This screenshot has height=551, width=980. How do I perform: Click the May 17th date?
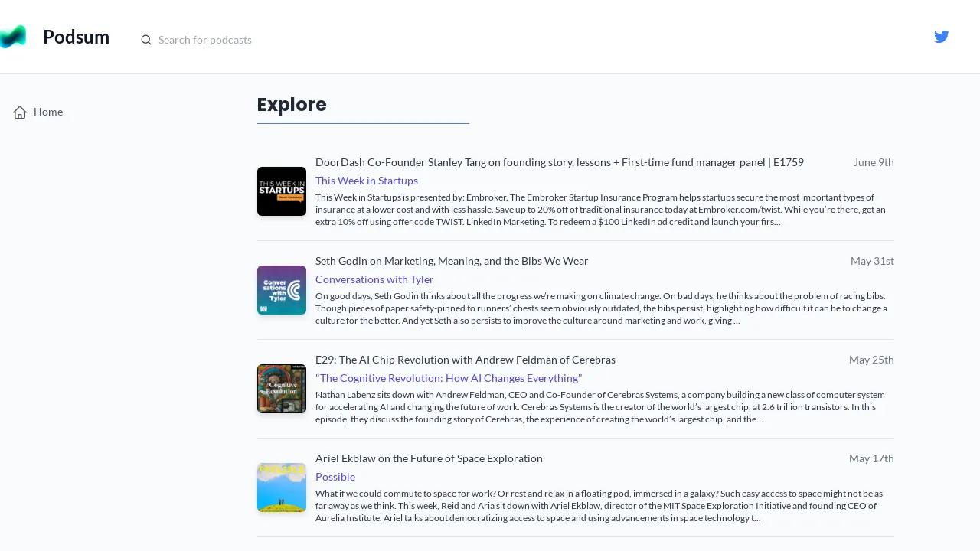pyautogui.click(x=871, y=458)
